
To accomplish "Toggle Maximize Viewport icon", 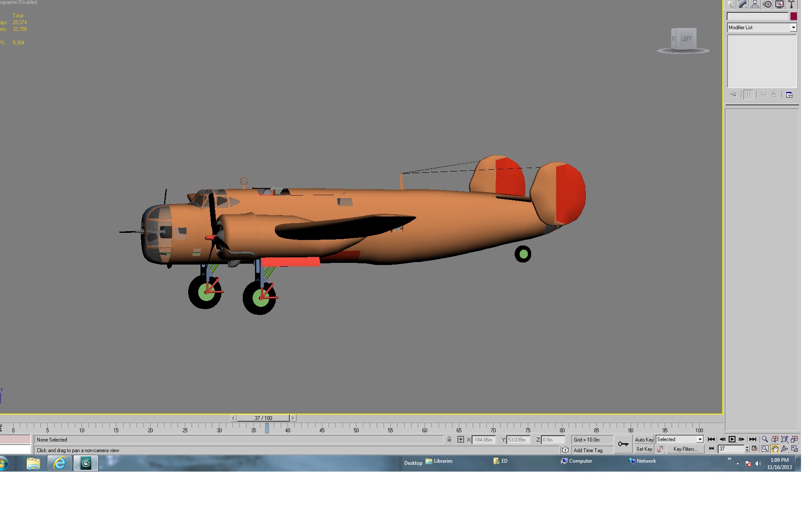I will [x=794, y=449].
